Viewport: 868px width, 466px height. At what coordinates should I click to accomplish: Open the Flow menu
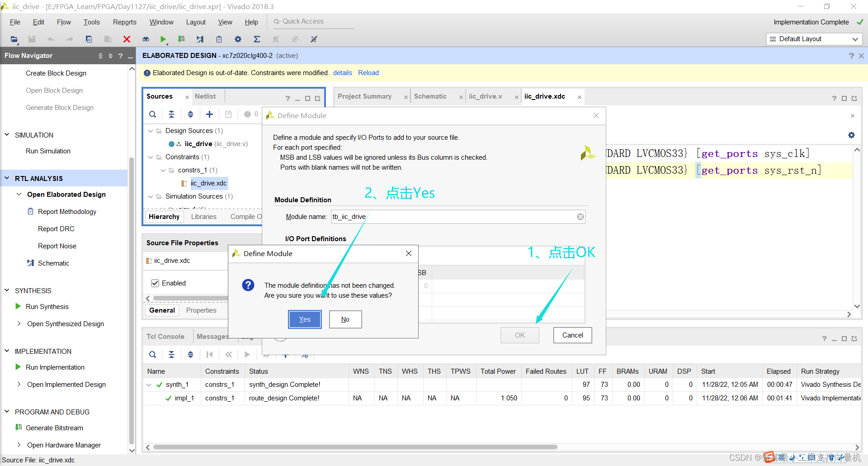pos(64,22)
